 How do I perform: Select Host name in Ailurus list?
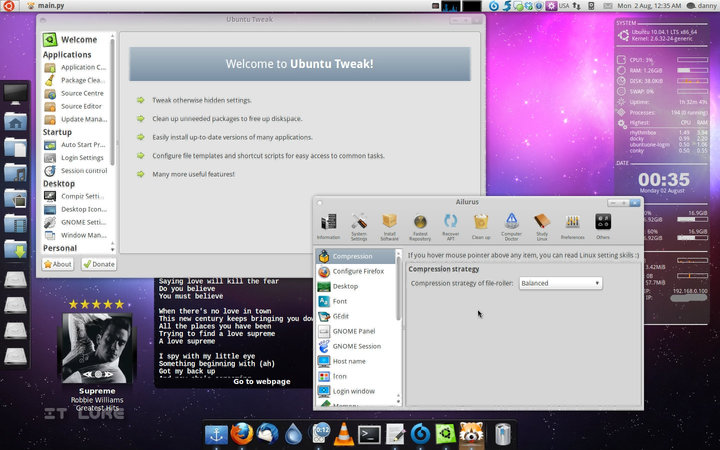(355, 361)
